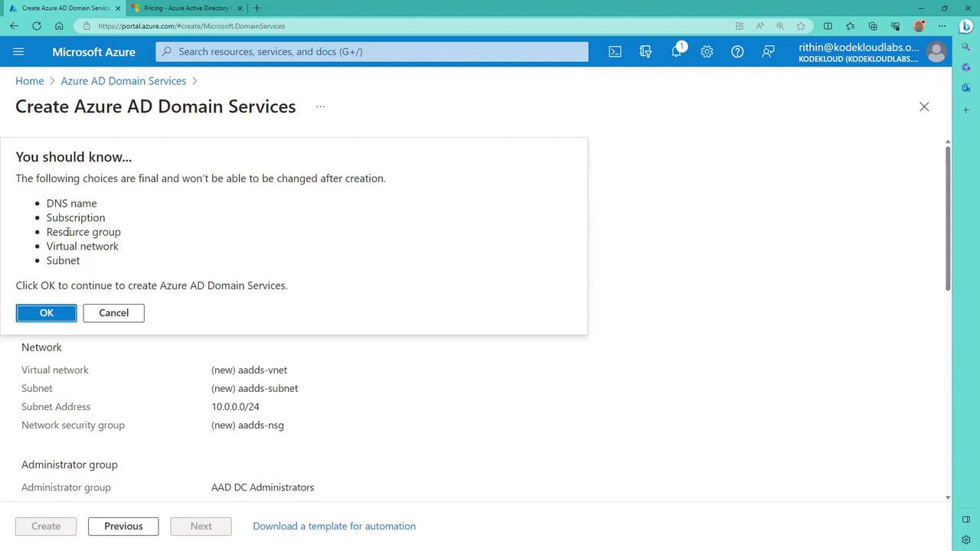Click the Network section heading
This screenshot has width=980, height=551.
point(41,347)
